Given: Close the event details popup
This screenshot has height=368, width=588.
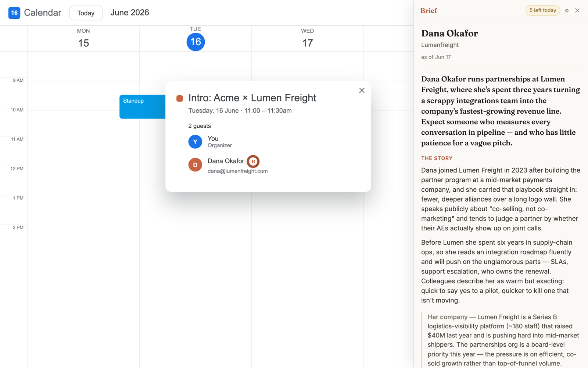Looking at the screenshot, I should click(362, 90).
